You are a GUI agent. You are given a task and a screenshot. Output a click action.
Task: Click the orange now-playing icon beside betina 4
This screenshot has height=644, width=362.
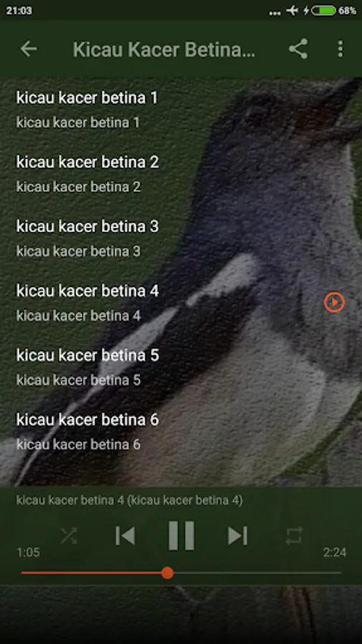click(x=334, y=302)
